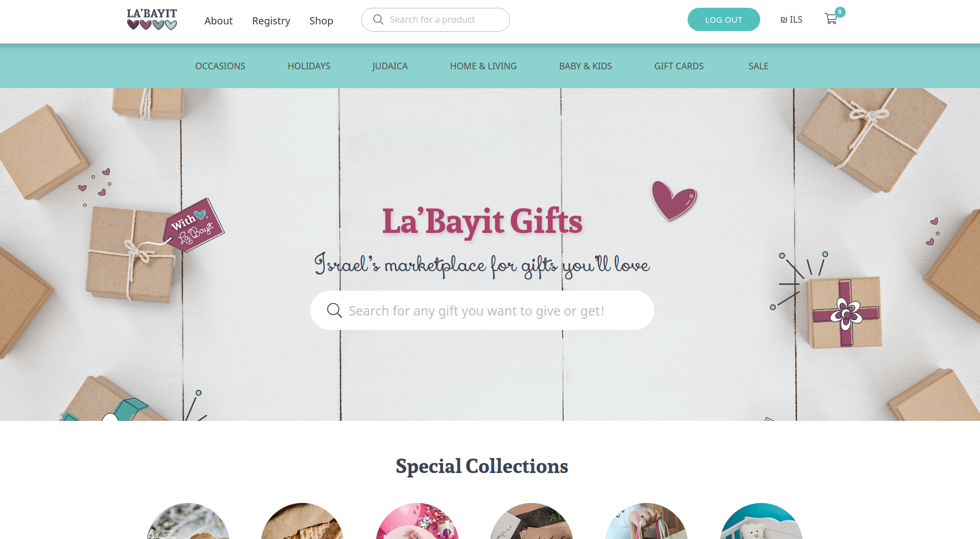Expand the Occasions category menu
Viewport: 980px width, 539px height.
(220, 66)
